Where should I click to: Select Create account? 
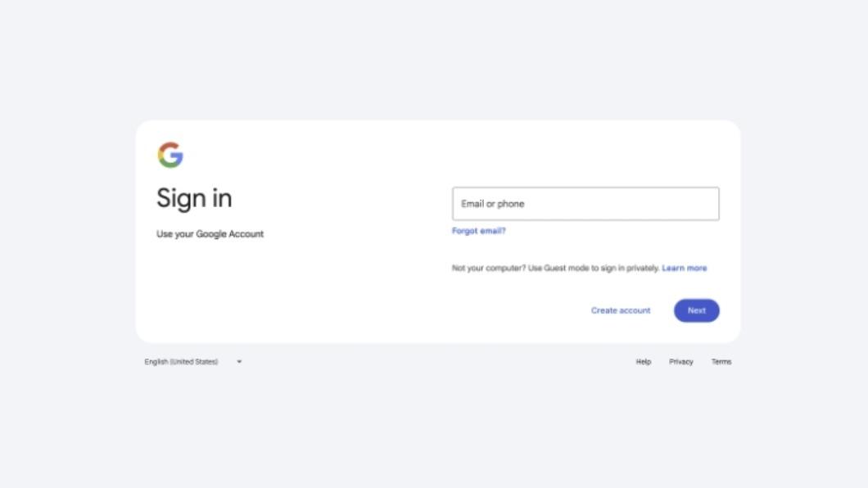(621, 310)
